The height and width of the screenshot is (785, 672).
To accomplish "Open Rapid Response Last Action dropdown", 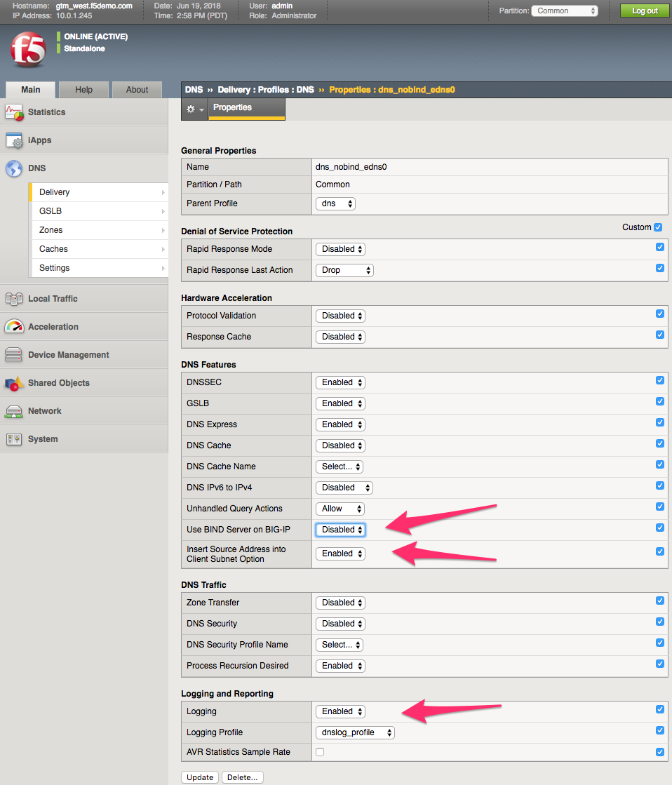I will pyautogui.click(x=344, y=270).
